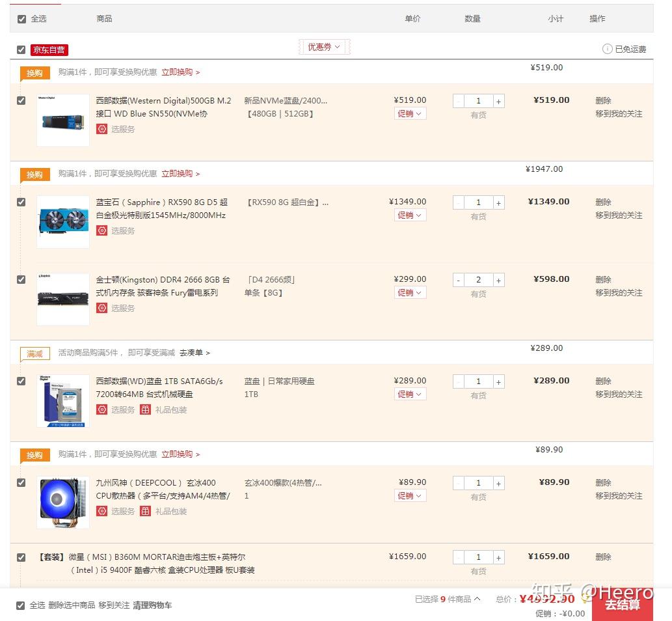Click 清理购物车 in bottom bar
672x621 pixels.
[152, 605]
